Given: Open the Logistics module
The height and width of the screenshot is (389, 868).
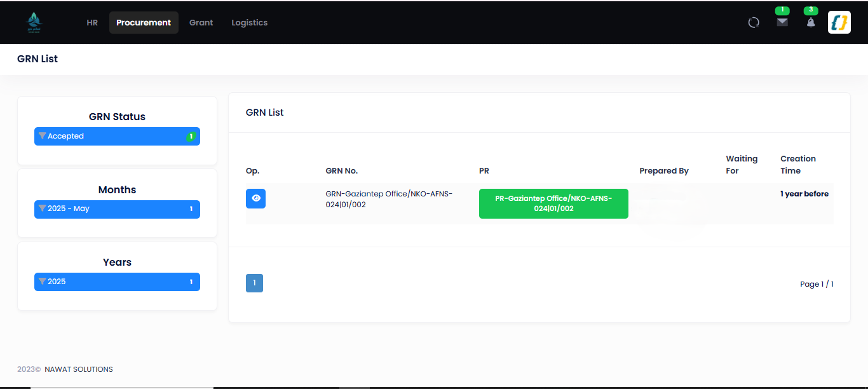Looking at the screenshot, I should pos(250,22).
